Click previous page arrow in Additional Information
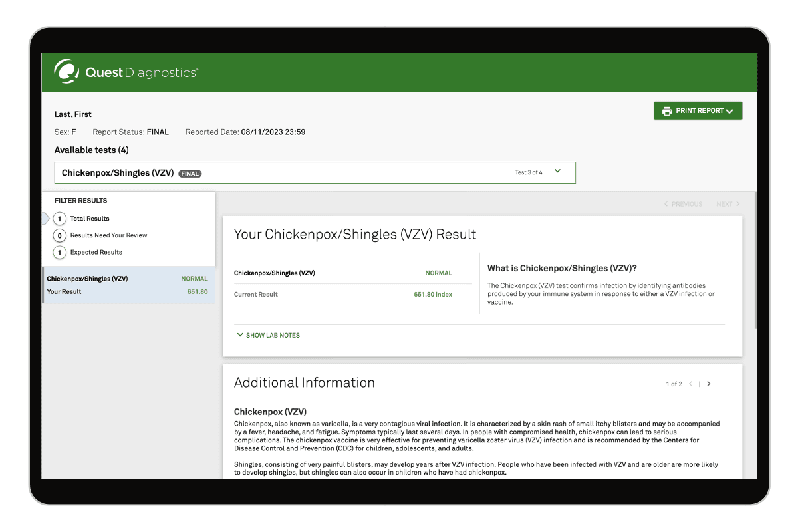798x532 pixels. click(x=691, y=384)
